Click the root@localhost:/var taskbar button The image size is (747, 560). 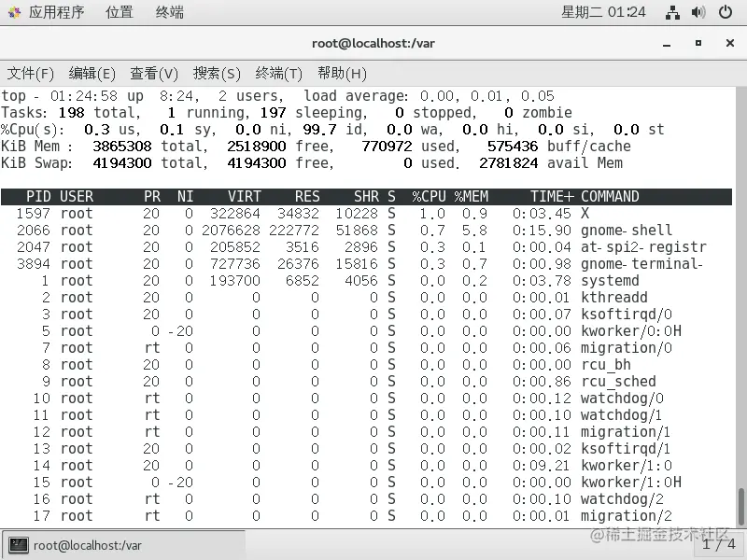tap(124, 545)
